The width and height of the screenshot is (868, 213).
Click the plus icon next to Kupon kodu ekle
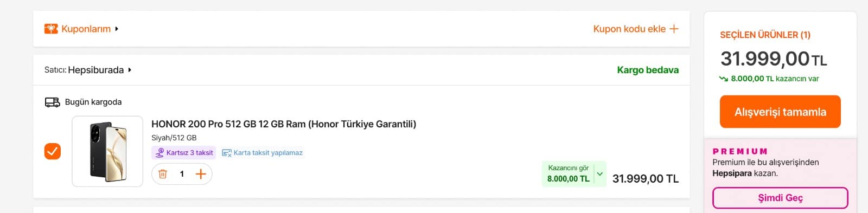tap(674, 29)
